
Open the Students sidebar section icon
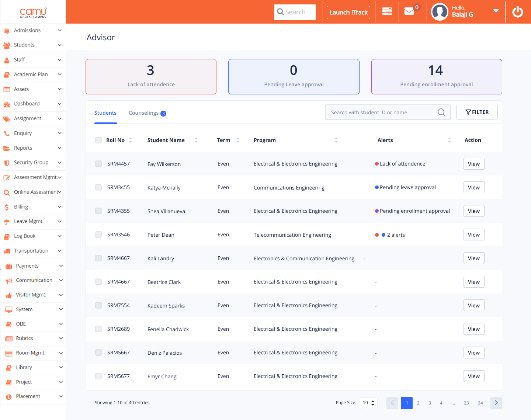[7, 45]
